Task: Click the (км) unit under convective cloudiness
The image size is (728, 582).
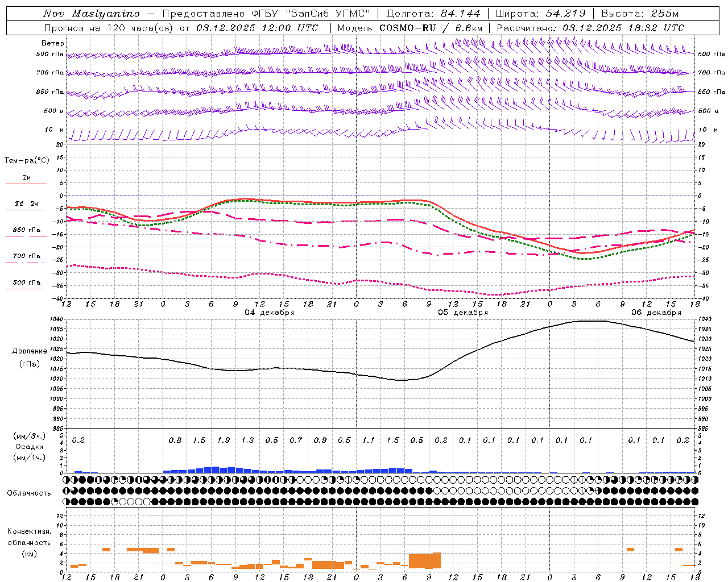Action: tap(30, 554)
